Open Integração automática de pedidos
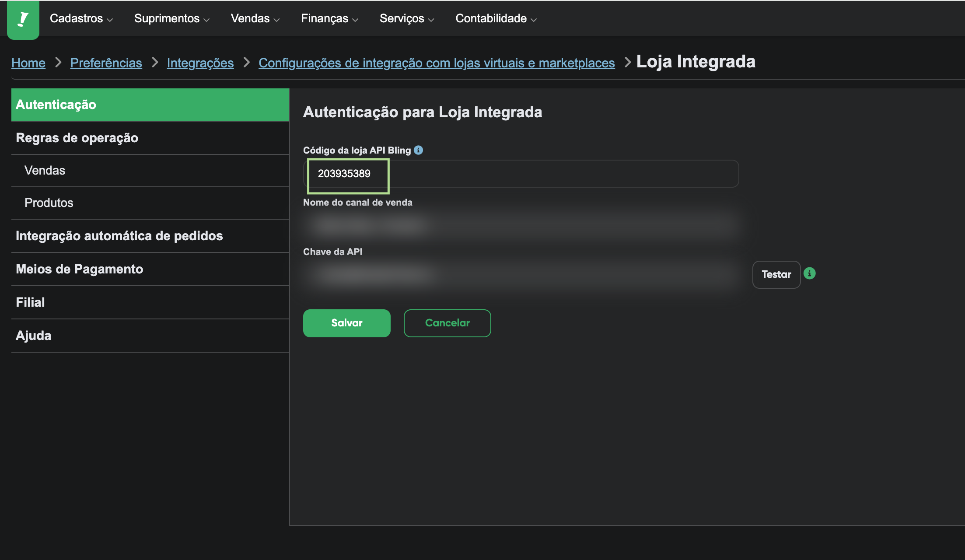 tap(150, 236)
